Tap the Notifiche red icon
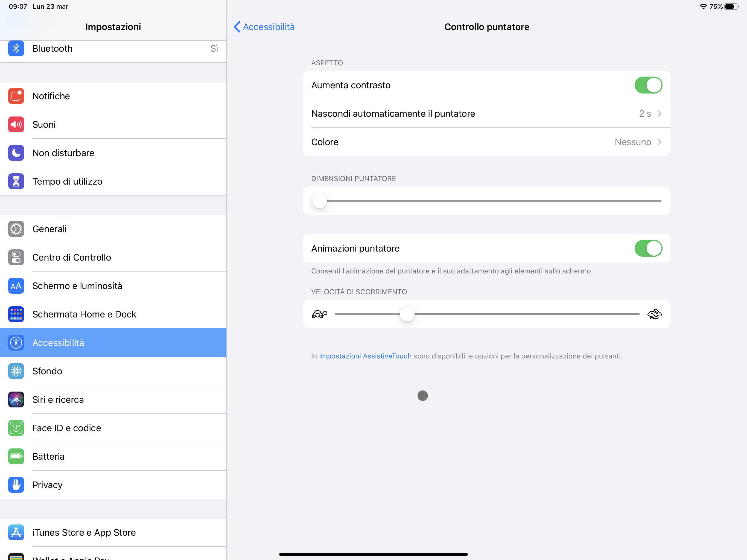 pos(16,96)
